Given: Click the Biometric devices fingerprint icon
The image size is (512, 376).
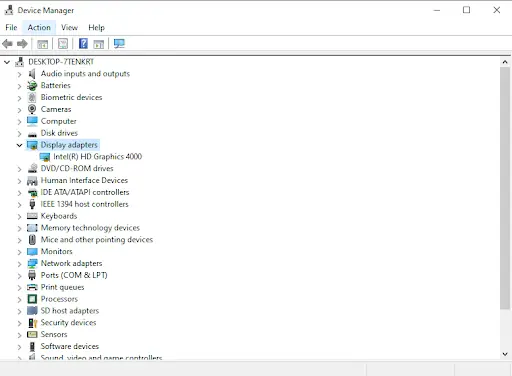Looking at the screenshot, I should click(x=32, y=97).
